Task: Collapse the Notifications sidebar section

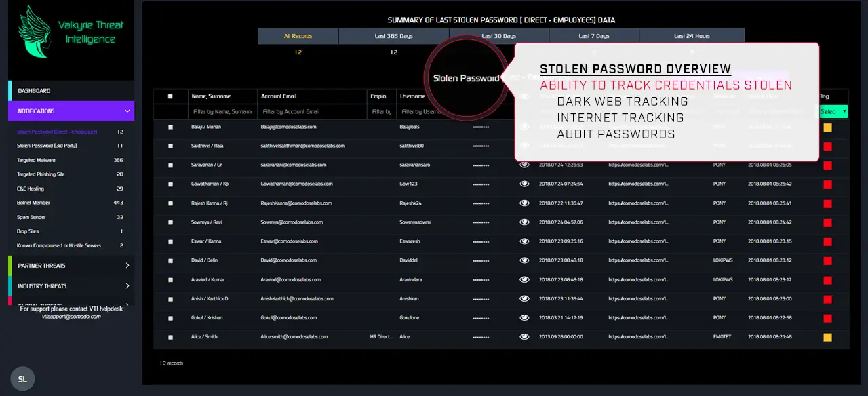Action: click(127, 111)
